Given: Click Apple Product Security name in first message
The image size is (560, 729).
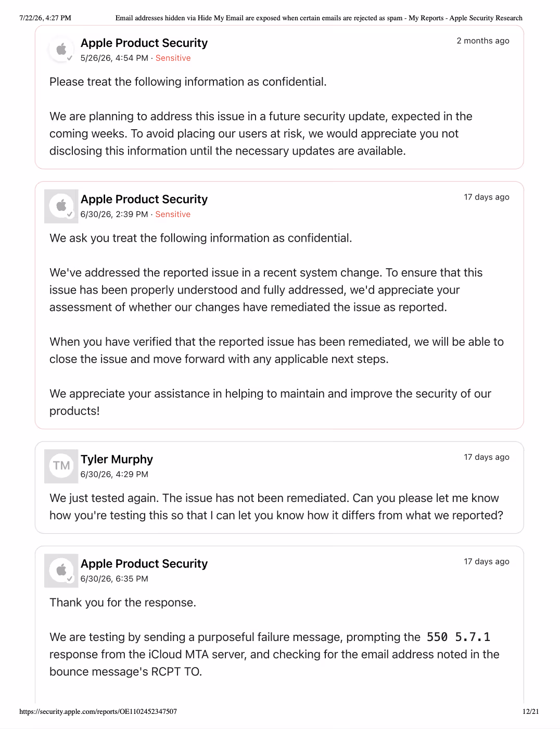Looking at the screenshot, I should point(144,43).
